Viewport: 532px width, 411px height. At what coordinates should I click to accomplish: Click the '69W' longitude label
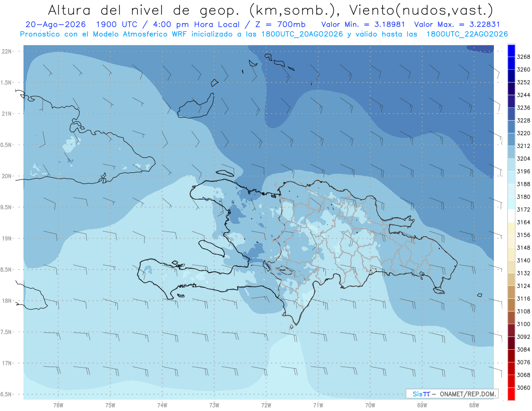pos(422,405)
